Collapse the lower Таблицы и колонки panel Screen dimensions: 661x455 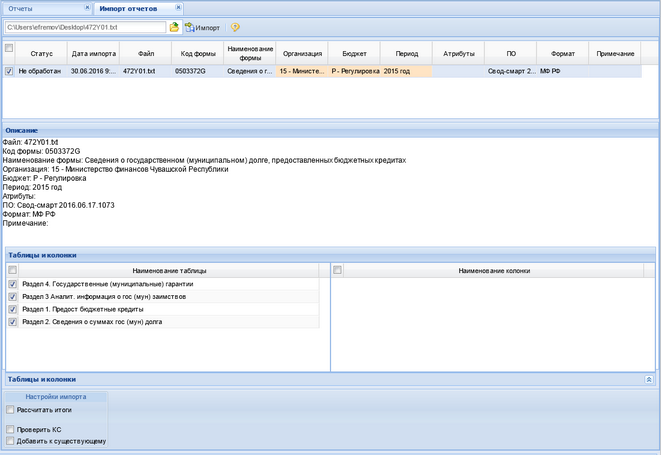tap(649, 380)
